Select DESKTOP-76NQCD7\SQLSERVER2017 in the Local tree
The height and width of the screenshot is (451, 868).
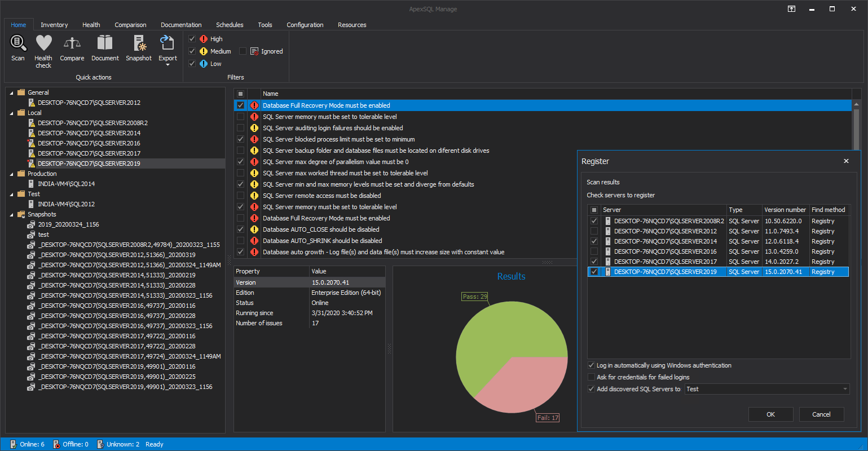click(x=89, y=153)
